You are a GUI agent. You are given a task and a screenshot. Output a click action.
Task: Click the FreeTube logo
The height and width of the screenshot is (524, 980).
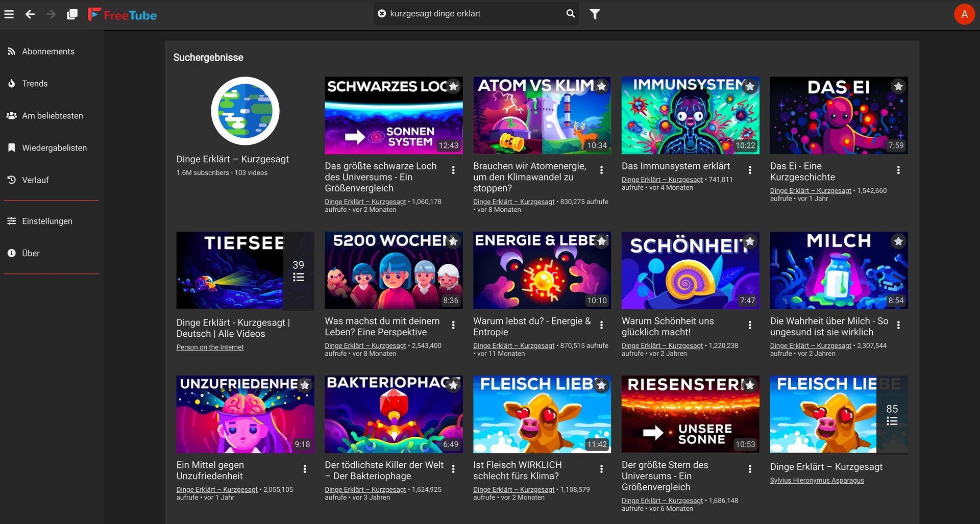tap(122, 15)
